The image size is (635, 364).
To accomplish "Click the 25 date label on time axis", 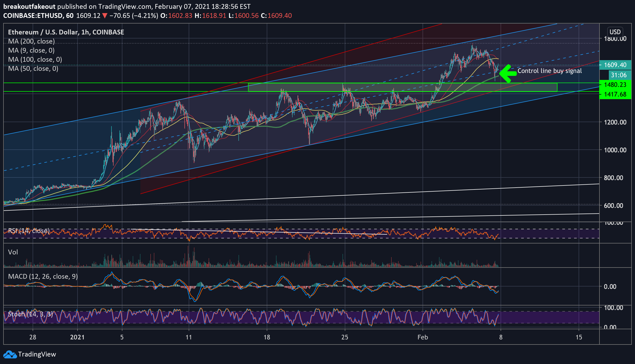I will click(345, 337).
